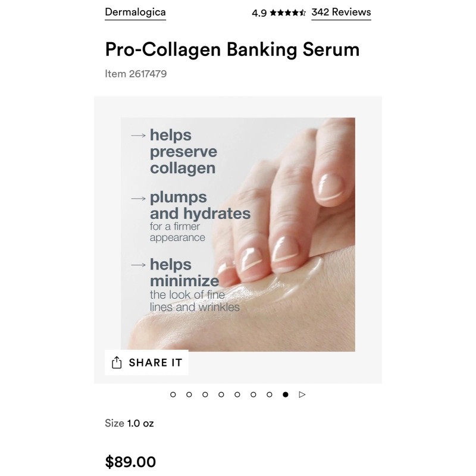
Task: Show the seventh carousel slide dot
Action: 270,394
